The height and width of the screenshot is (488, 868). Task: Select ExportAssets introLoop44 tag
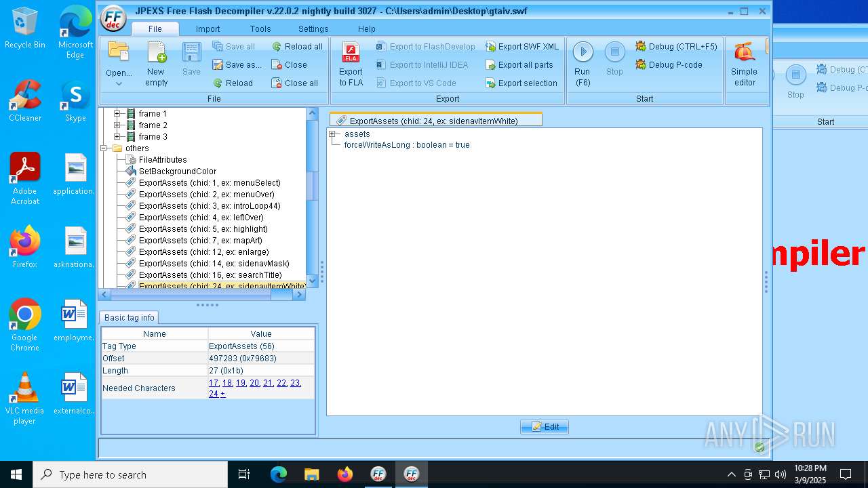pyautogui.click(x=210, y=206)
